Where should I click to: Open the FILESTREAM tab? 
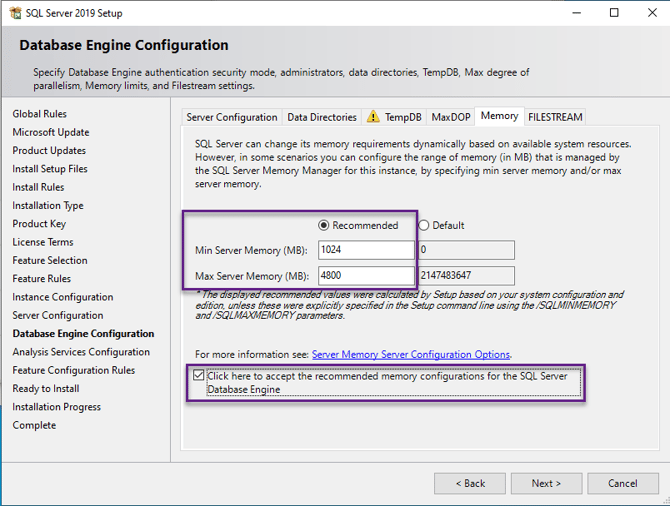(555, 117)
